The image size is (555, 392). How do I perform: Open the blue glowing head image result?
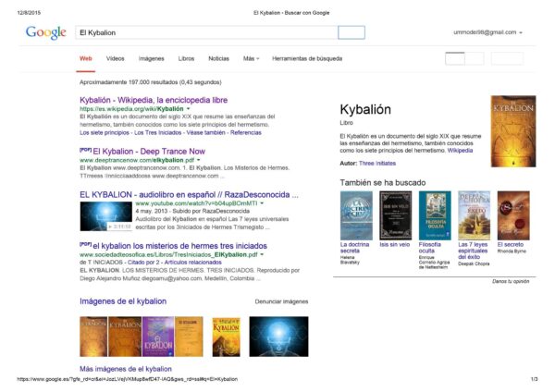tap(279, 337)
